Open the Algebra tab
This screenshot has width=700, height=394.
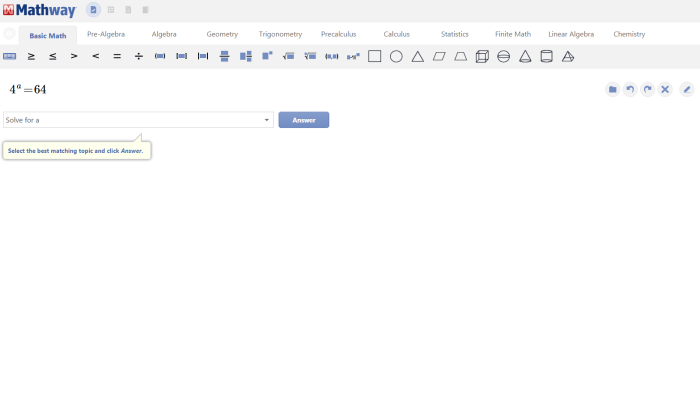click(164, 34)
